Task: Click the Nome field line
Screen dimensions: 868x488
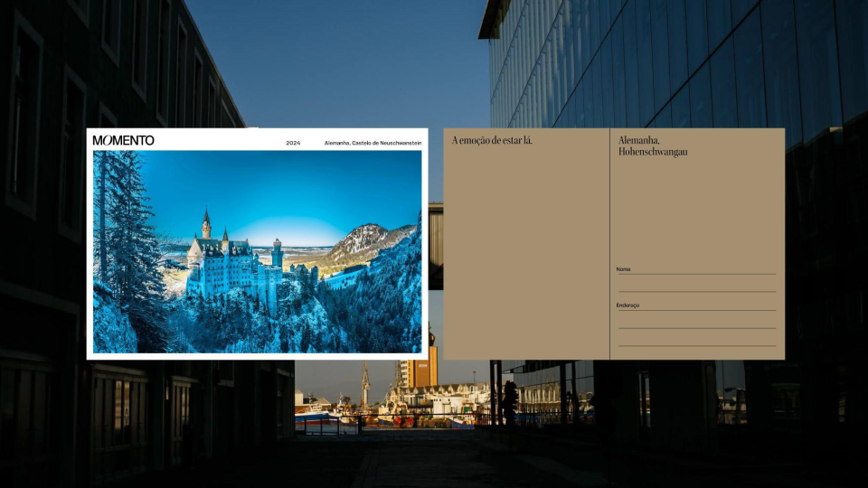Action: (697, 274)
